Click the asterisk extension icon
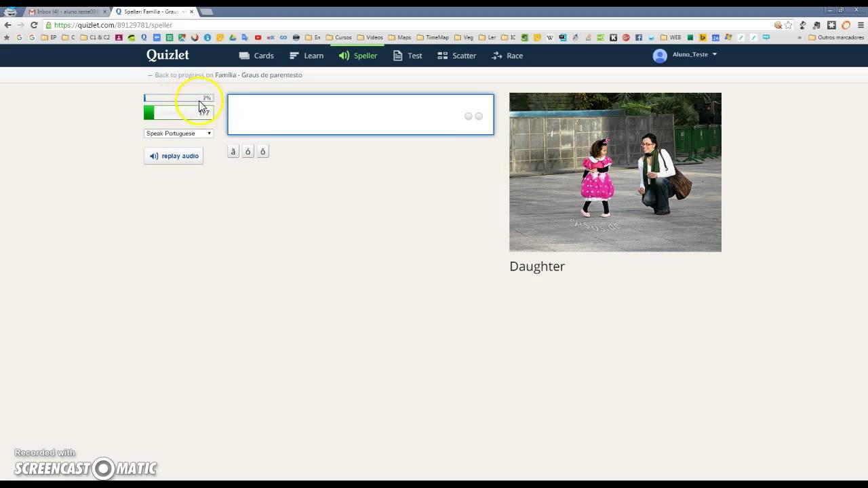The image size is (868, 488). click(x=831, y=25)
